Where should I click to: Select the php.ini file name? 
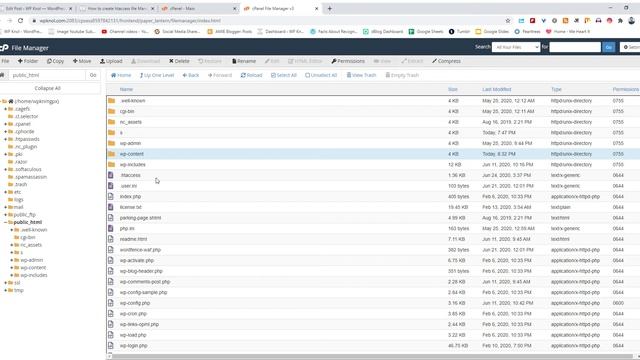[127, 229]
